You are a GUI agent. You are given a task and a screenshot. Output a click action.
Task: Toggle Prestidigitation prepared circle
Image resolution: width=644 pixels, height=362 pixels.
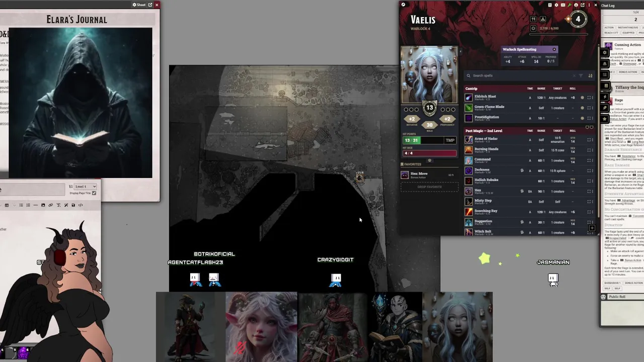point(582,118)
